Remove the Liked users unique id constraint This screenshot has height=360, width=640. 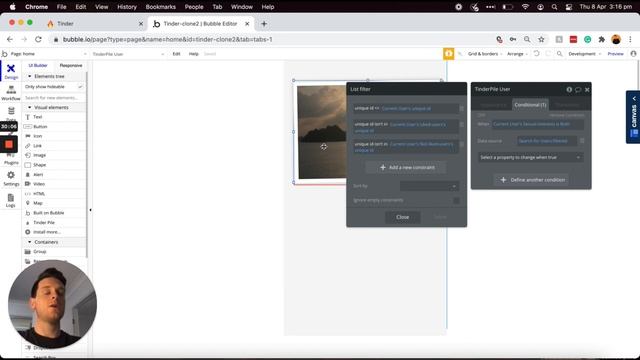(462, 124)
